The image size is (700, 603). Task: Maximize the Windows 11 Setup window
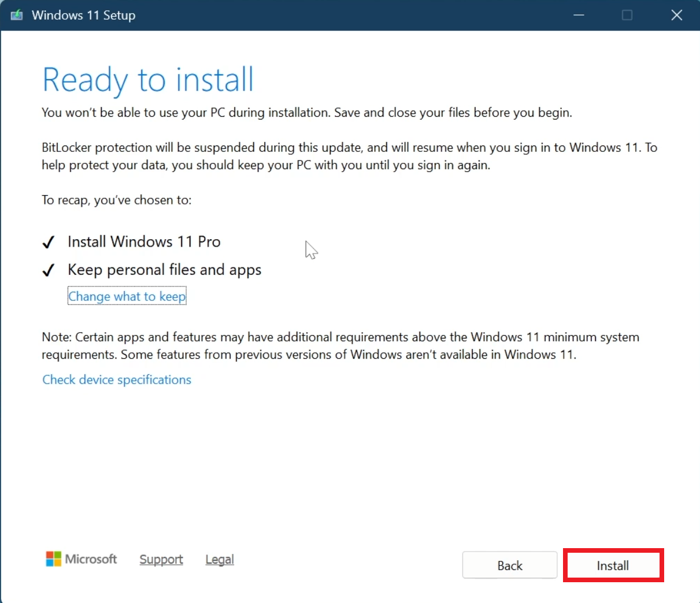[627, 15]
